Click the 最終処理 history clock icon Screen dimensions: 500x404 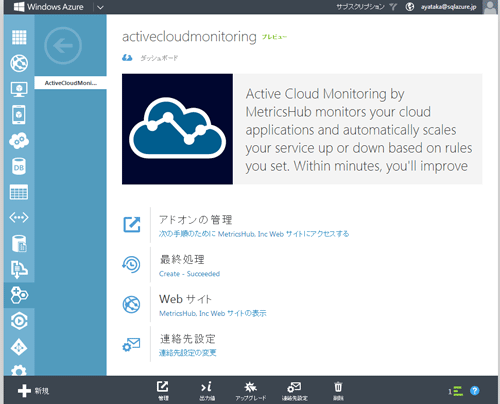point(131,265)
